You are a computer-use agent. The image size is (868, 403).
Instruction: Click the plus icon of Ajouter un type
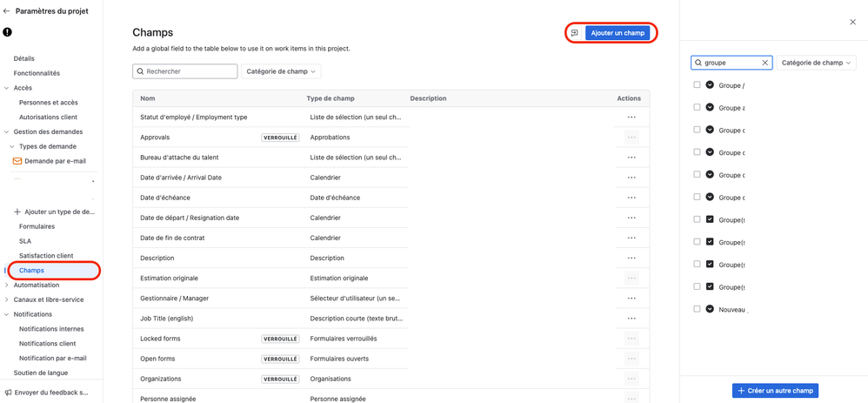(17, 212)
